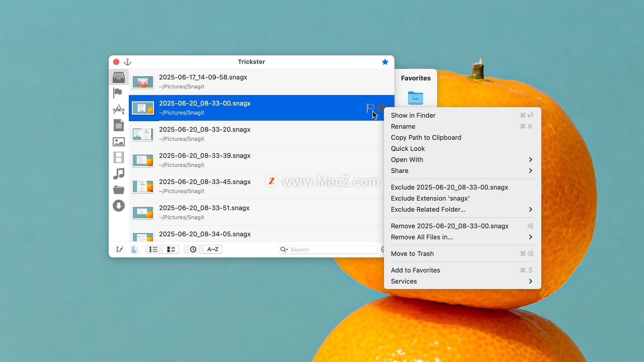
Task: Sort files alphabetically with A→Z button
Action: 213,249
